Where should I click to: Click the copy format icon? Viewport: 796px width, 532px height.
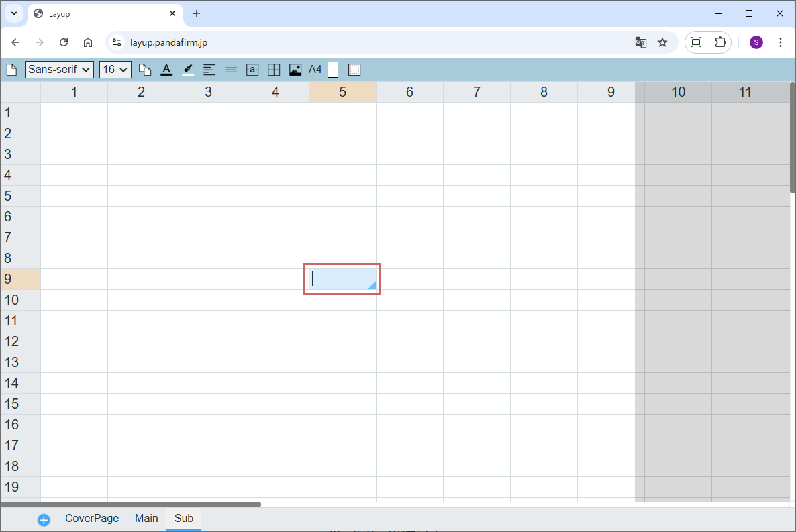[145, 70]
